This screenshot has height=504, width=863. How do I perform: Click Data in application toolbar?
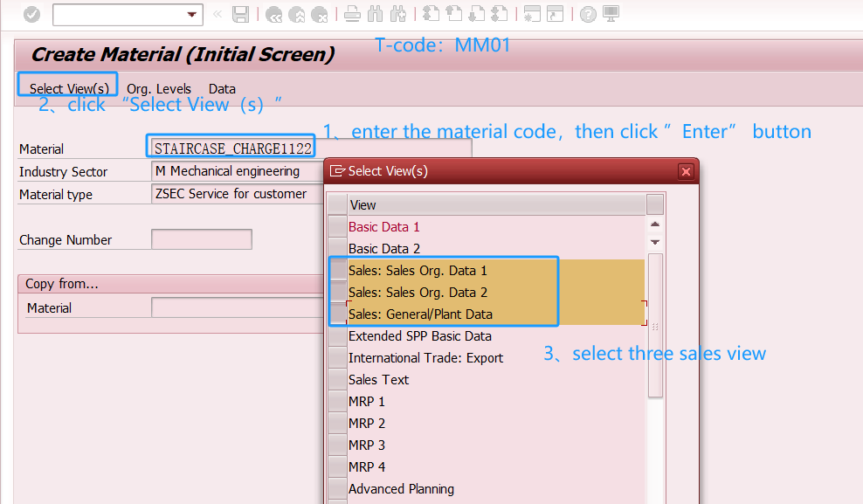(x=222, y=89)
